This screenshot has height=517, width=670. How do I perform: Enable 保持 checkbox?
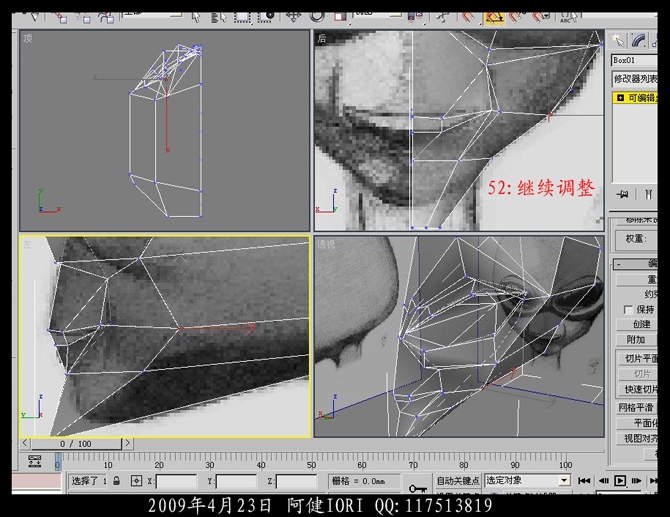coord(628,309)
